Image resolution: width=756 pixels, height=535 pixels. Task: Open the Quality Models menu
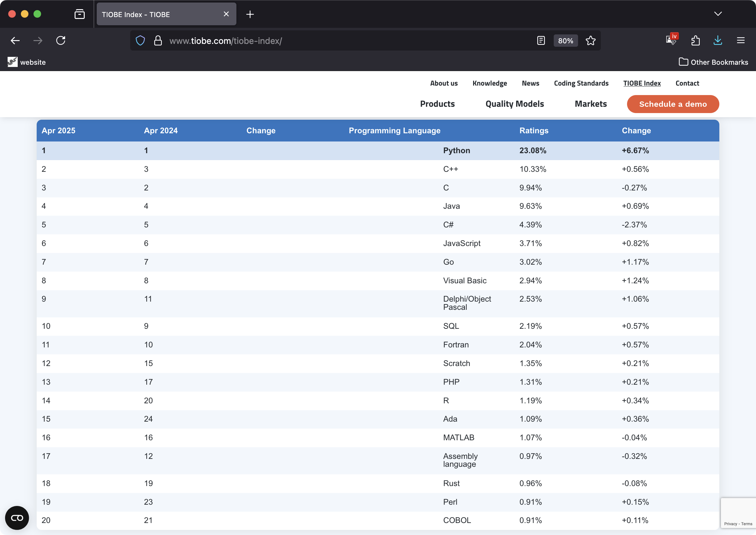514,104
